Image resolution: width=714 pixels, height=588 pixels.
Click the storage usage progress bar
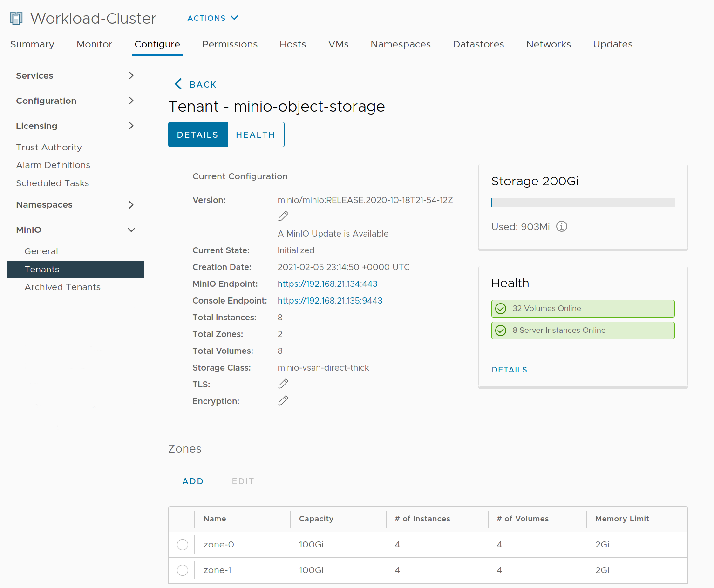pos(582,202)
